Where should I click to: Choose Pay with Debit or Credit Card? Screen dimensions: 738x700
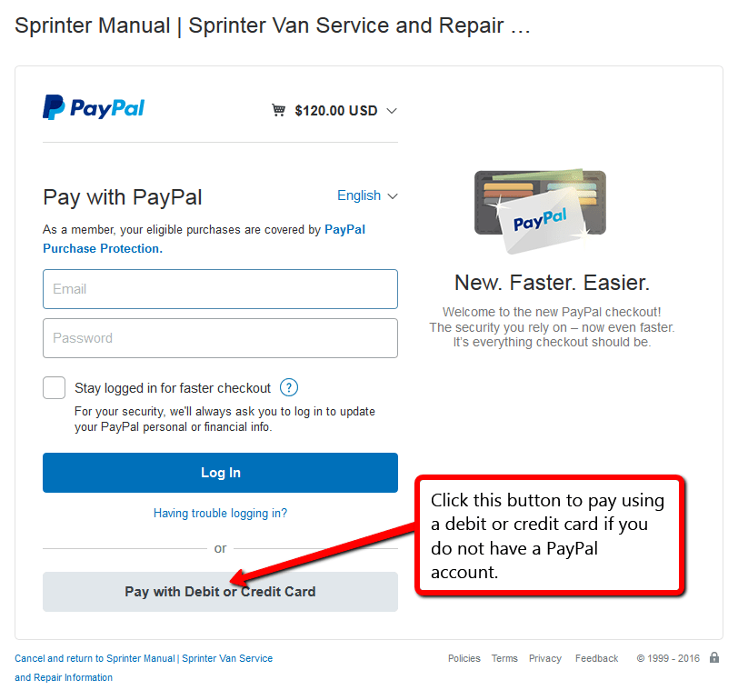[x=220, y=592]
